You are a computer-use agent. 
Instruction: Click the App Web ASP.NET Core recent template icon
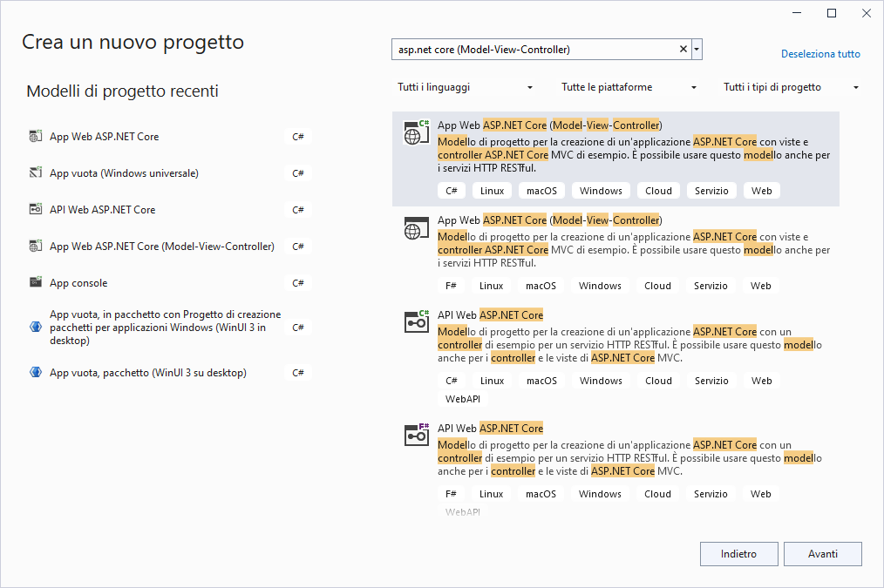(x=36, y=136)
